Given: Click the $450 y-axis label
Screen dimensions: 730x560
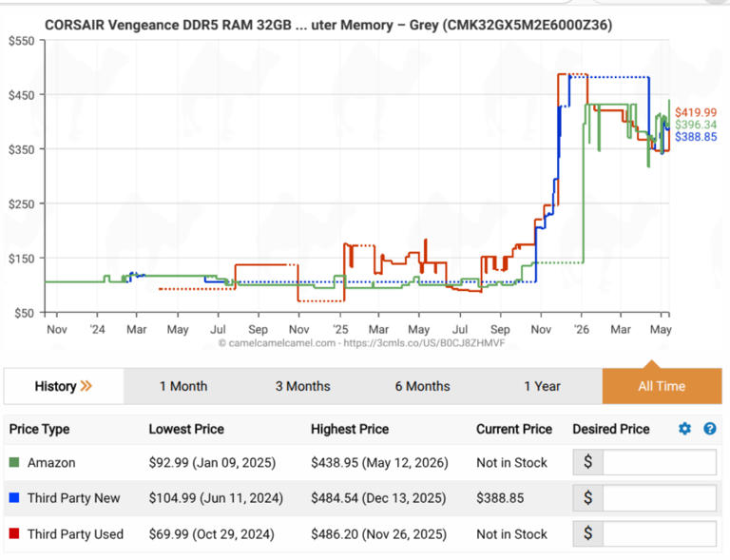Looking at the screenshot, I should point(22,95).
